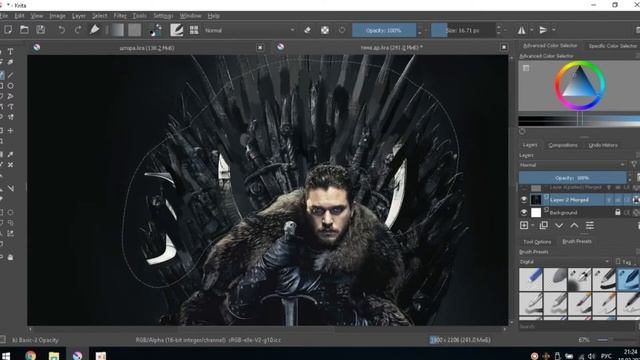Adjust the toolbar brush Opacity slider
This screenshot has height=360, width=640.
coord(384,30)
